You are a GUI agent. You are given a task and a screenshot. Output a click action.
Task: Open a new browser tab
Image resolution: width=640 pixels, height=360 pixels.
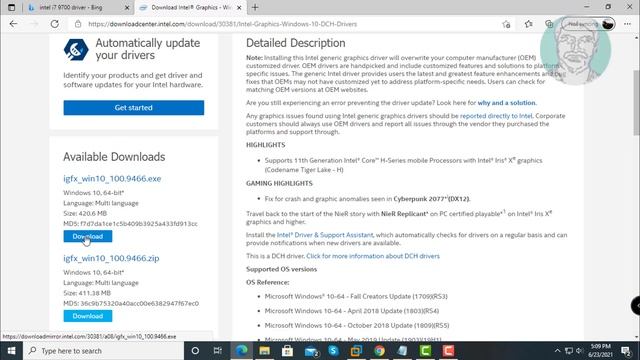(255, 7)
